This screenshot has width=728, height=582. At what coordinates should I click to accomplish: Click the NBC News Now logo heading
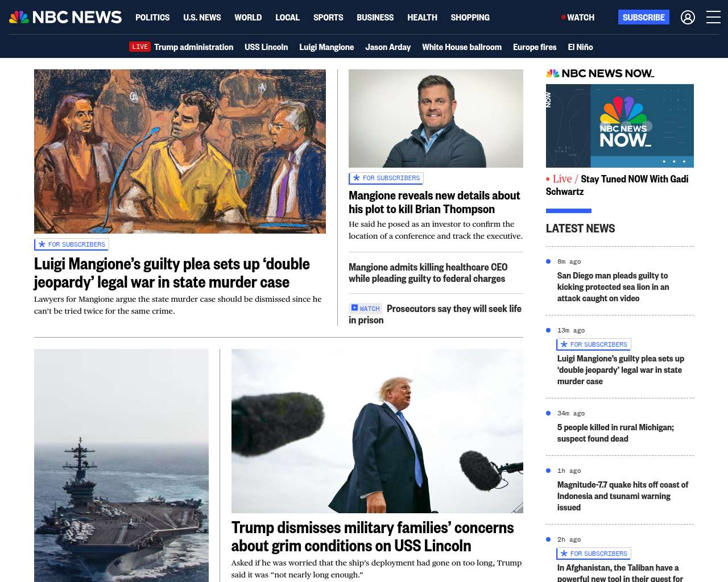pos(600,73)
